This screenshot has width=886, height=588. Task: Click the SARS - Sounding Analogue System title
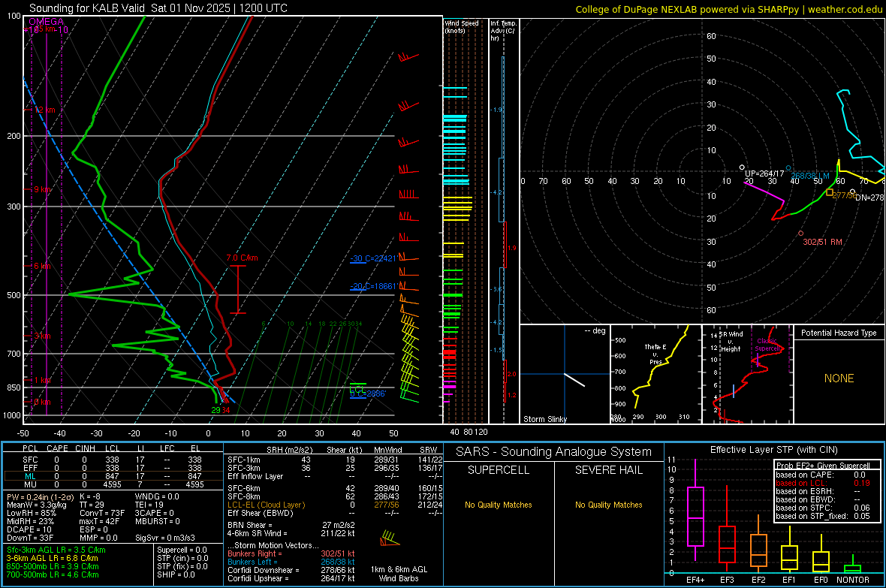pyautogui.click(x=554, y=452)
